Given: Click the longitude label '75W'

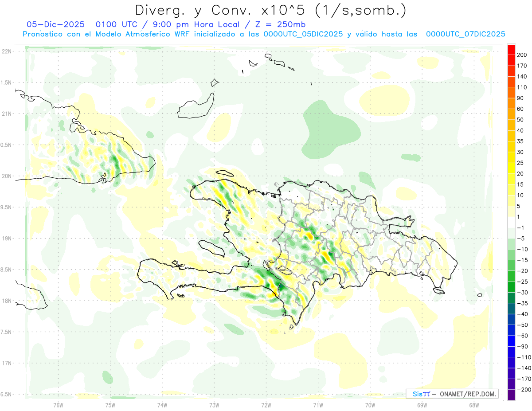Looking at the screenshot, I should tap(110, 405).
